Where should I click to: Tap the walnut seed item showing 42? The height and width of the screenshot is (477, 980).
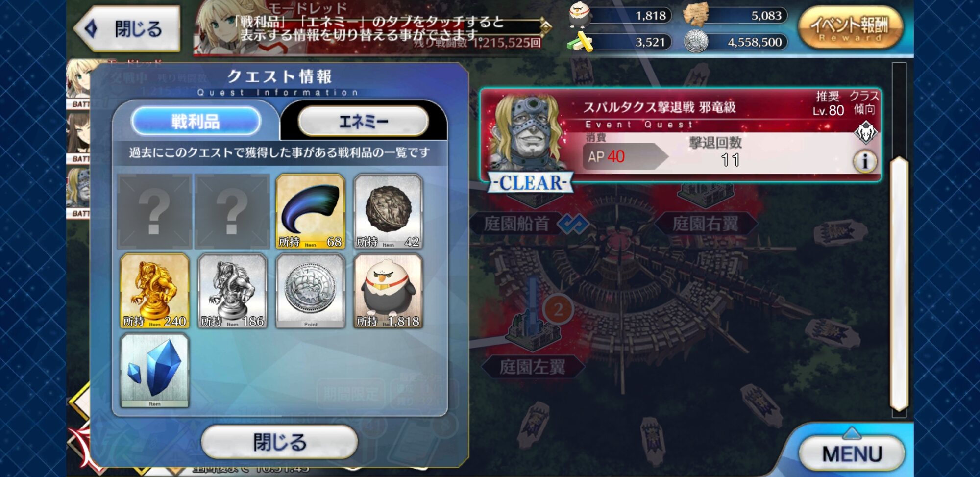(388, 212)
